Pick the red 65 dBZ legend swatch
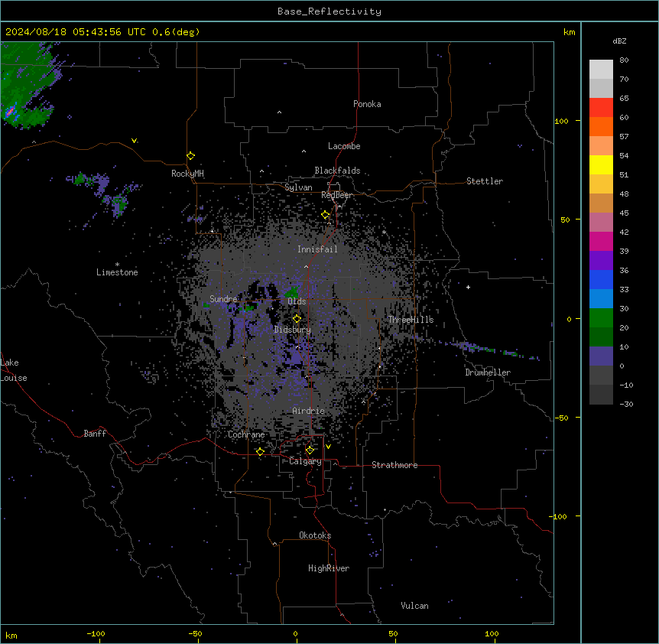This screenshot has width=659, height=644. [x=601, y=108]
